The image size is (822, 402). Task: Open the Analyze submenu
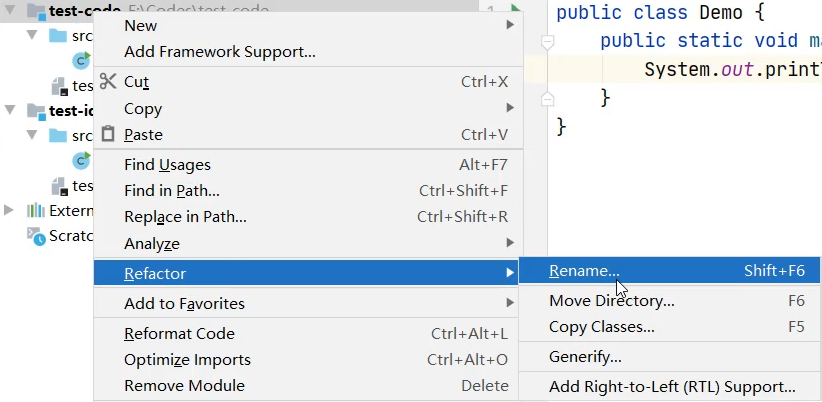click(x=152, y=244)
